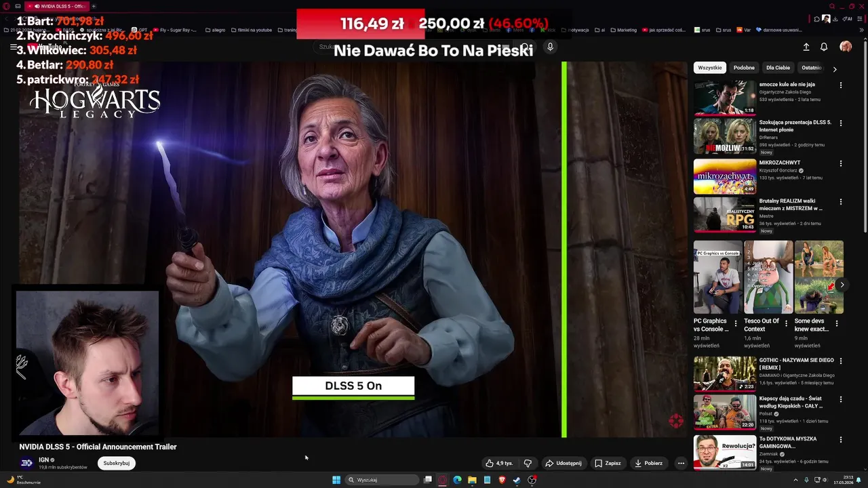868x488 pixels.
Task: Open Windows Start menu
Action: 336,480
